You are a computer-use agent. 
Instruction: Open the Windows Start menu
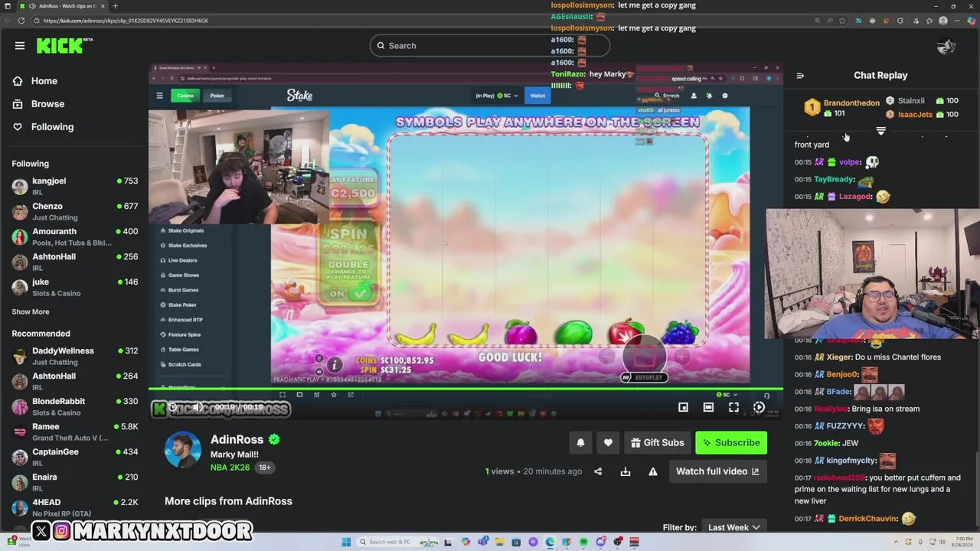click(x=346, y=542)
